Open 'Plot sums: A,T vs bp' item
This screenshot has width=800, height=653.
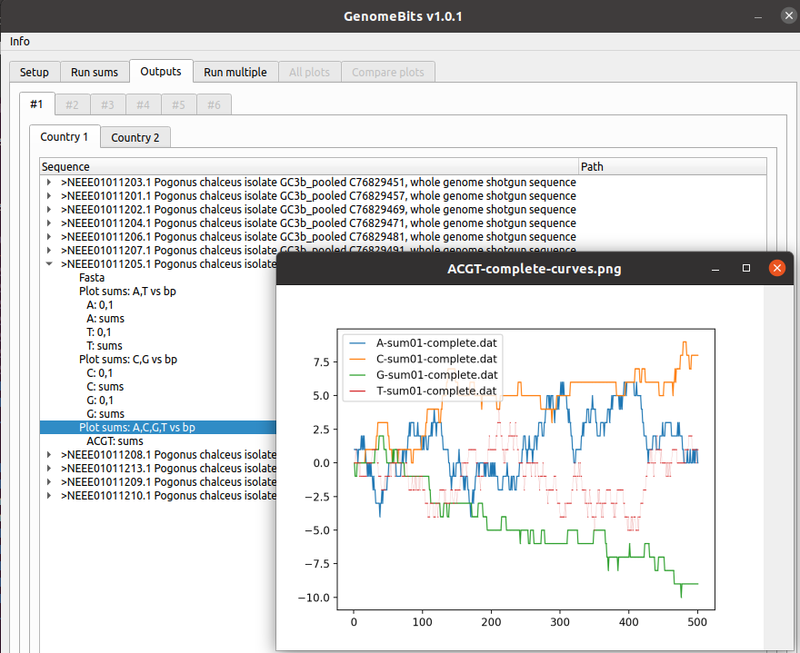[x=128, y=291]
